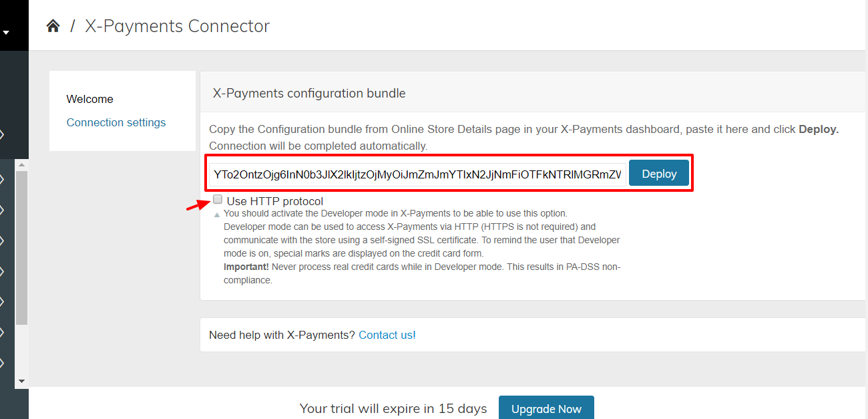
Task: Click the Use HTTP protocol label
Action: point(275,201)
